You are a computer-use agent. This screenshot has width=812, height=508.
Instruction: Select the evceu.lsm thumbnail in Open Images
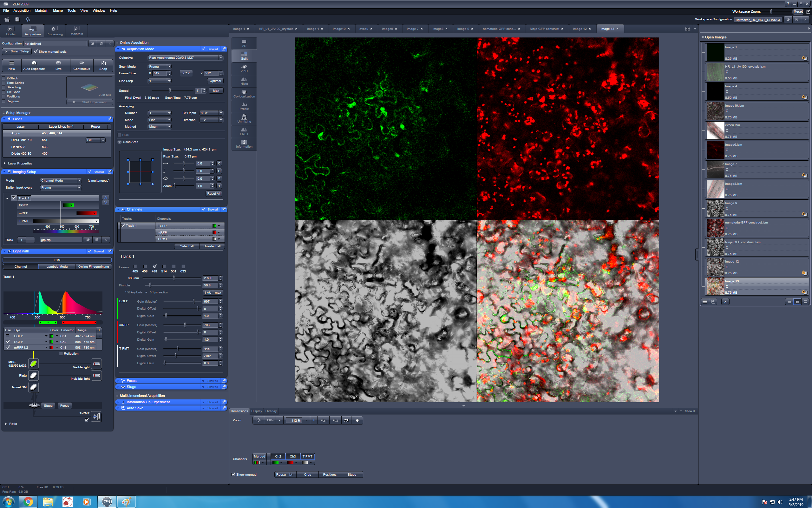pyautogui.click(x=715, y=131)
